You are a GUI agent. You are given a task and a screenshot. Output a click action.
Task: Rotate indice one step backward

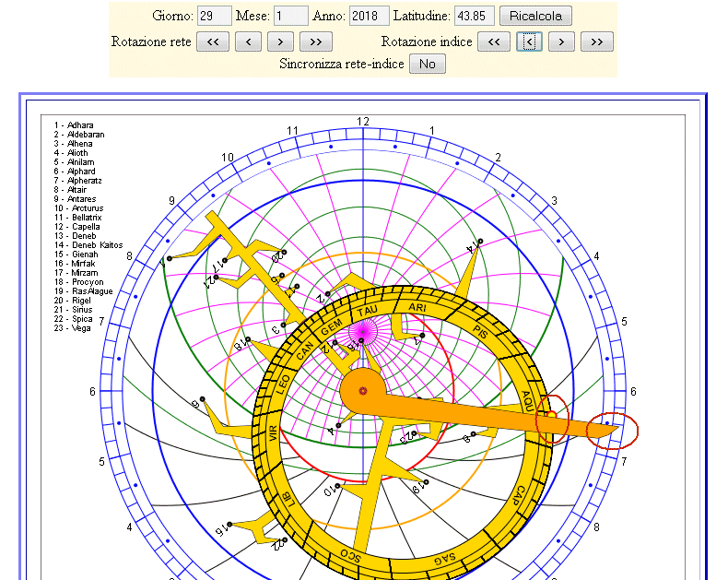coord(529,41)
